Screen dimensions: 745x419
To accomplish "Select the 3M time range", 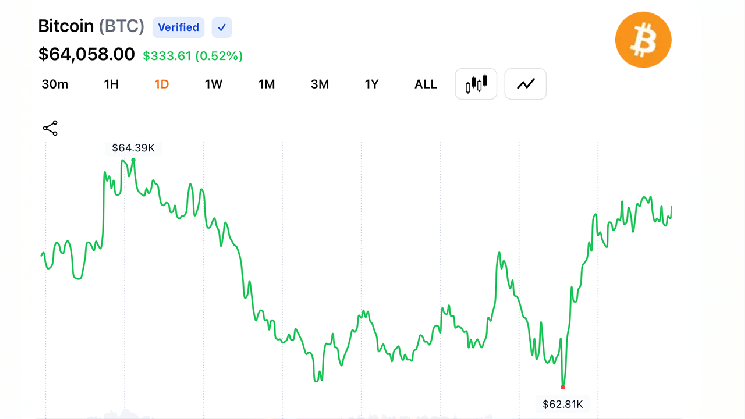I will [319, 85].
